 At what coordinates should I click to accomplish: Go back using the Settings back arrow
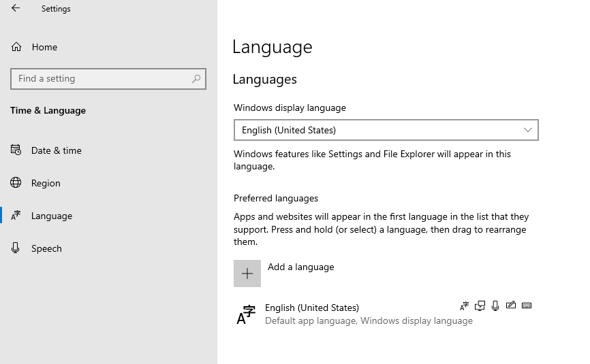[16, 8]
